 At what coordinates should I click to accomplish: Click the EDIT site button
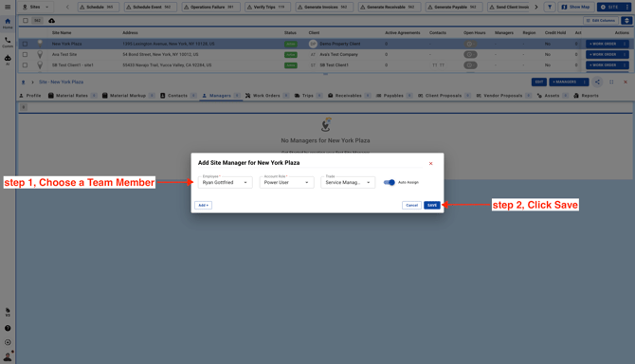[539, 82]
